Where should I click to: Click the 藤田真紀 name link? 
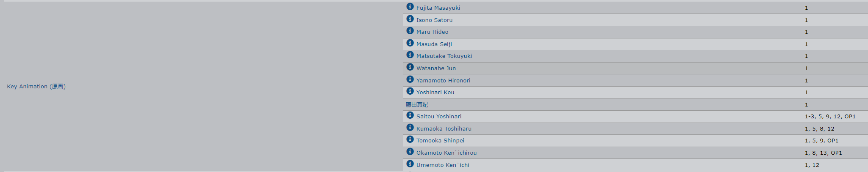coord(417,104)
